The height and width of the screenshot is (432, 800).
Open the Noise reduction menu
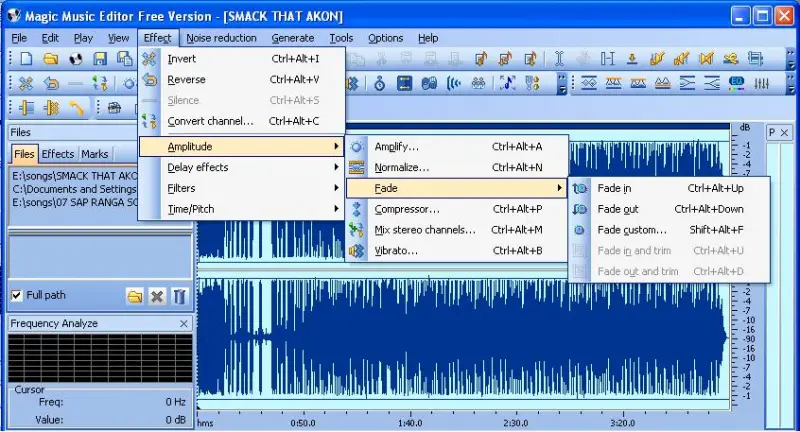tap(221, 38)
